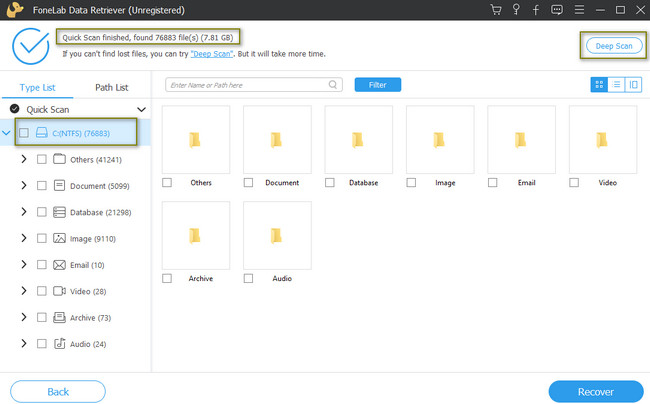Open the hamburger menu icon
Viewport: 650px width, 404px height.
579,10
